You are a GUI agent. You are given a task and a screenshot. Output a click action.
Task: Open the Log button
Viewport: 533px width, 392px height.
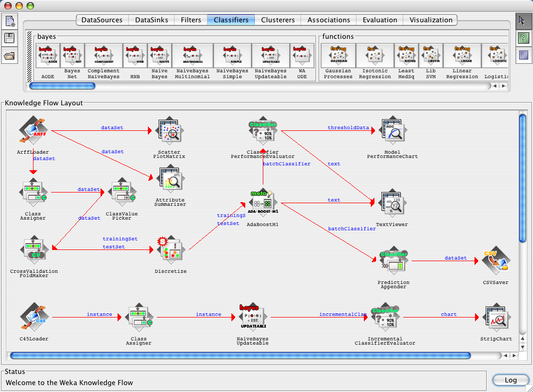pyautogui.click(x=511, y=380)
